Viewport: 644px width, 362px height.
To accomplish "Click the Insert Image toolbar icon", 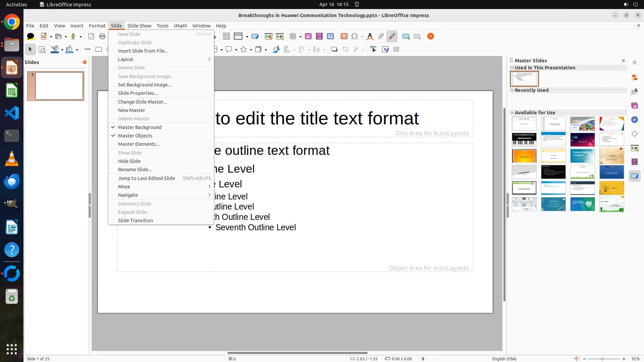I will [308, 37].
